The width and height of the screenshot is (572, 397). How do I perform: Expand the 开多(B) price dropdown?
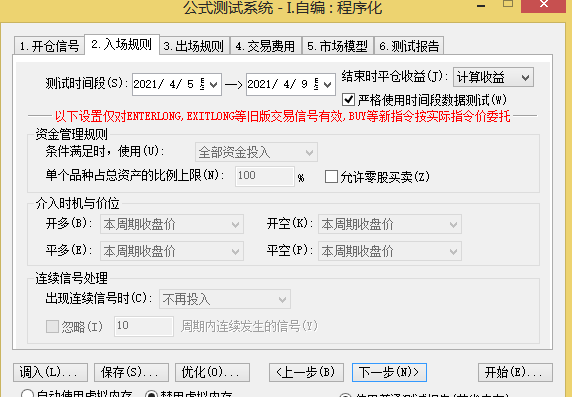coord(172,224)
